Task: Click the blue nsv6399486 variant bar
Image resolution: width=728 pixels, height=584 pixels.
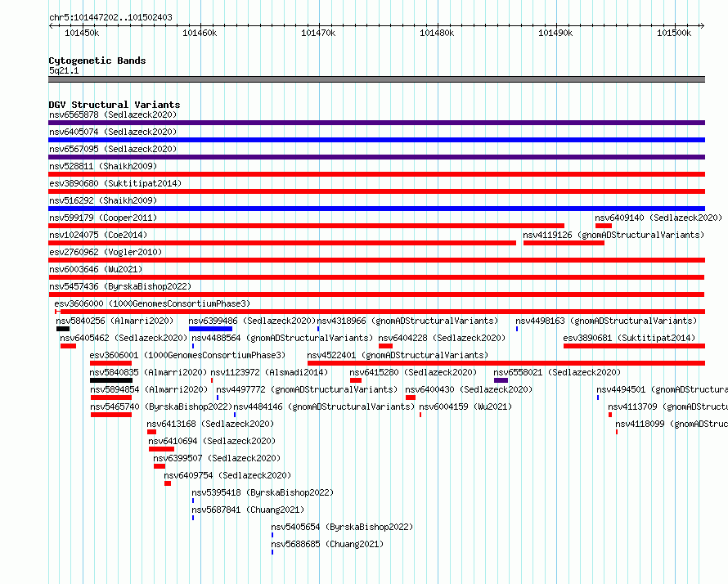Action: pos(210,329)
